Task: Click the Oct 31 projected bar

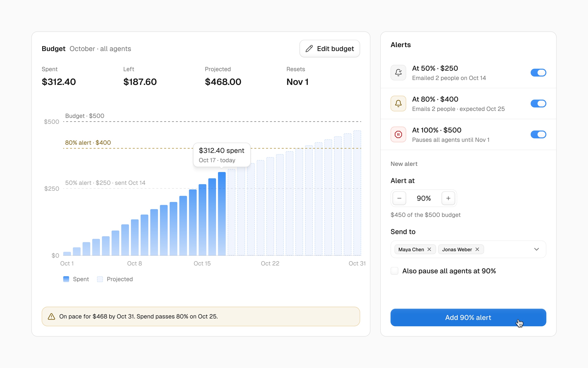Action: (357, 193)
